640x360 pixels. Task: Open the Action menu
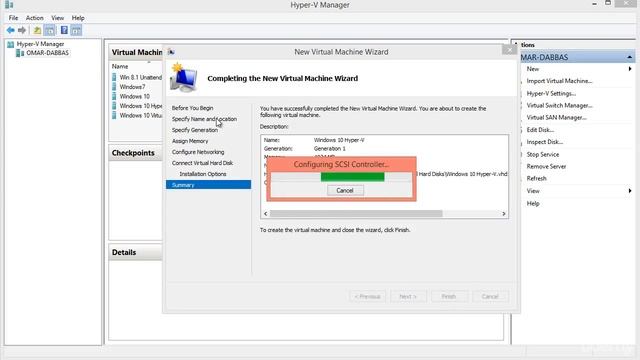(x=35, y=18)
